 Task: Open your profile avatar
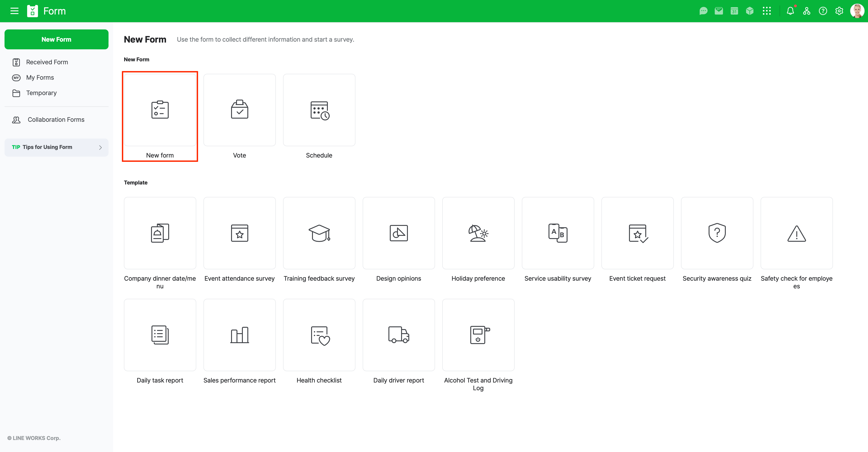coord(857,11)
